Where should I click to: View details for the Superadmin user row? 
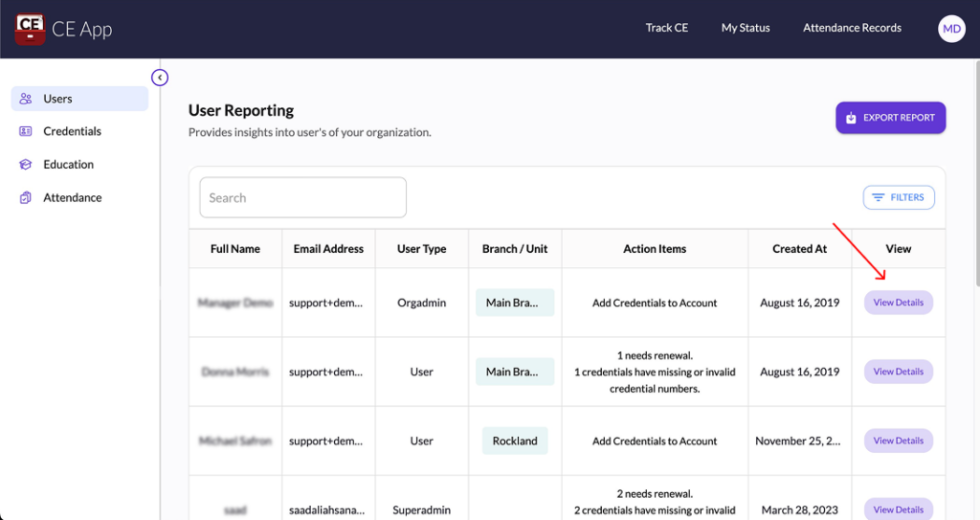coord(898,509)
